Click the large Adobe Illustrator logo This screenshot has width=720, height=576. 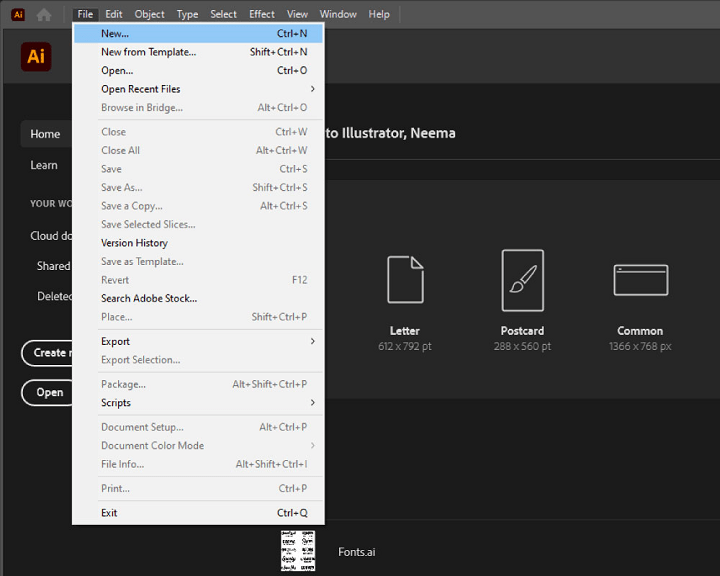coord(36,56)
